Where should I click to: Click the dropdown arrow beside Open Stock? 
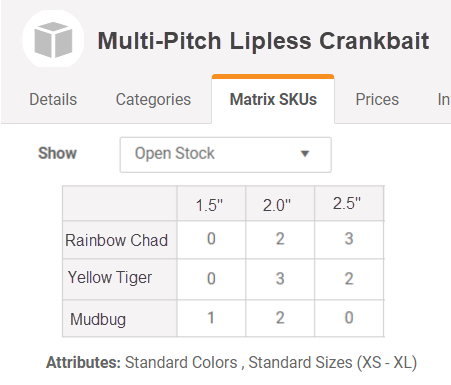click(x=305, y=154)
